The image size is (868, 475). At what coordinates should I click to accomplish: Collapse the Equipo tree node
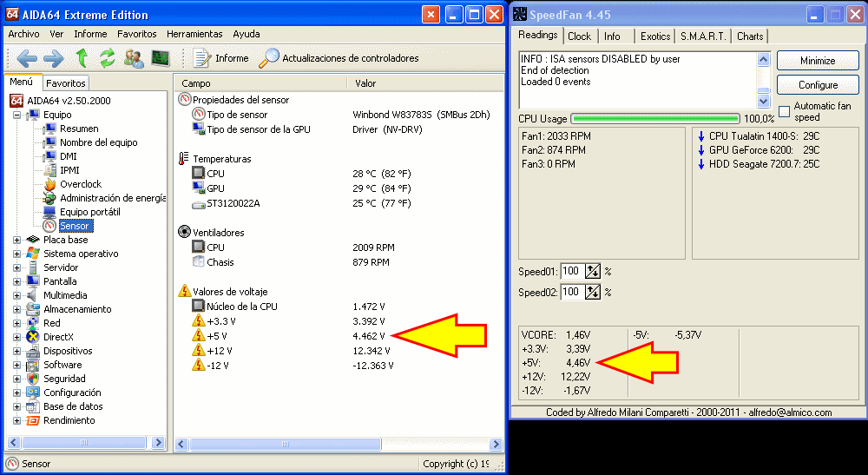[x=16, y=115]
